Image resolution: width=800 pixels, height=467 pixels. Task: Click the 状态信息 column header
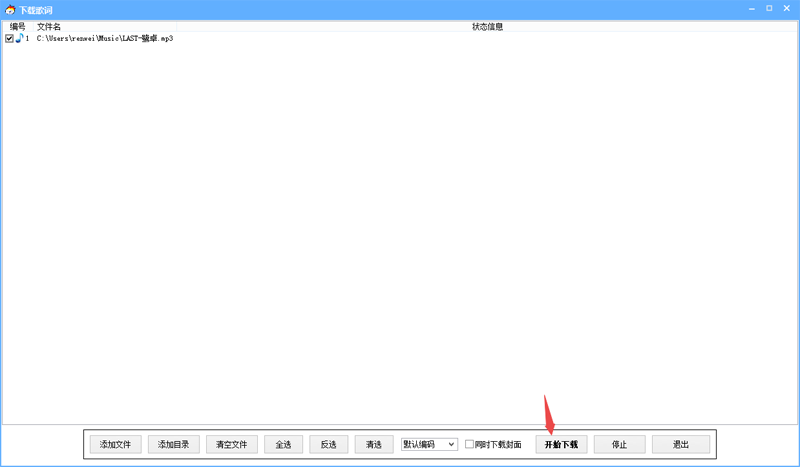[487, 26]
